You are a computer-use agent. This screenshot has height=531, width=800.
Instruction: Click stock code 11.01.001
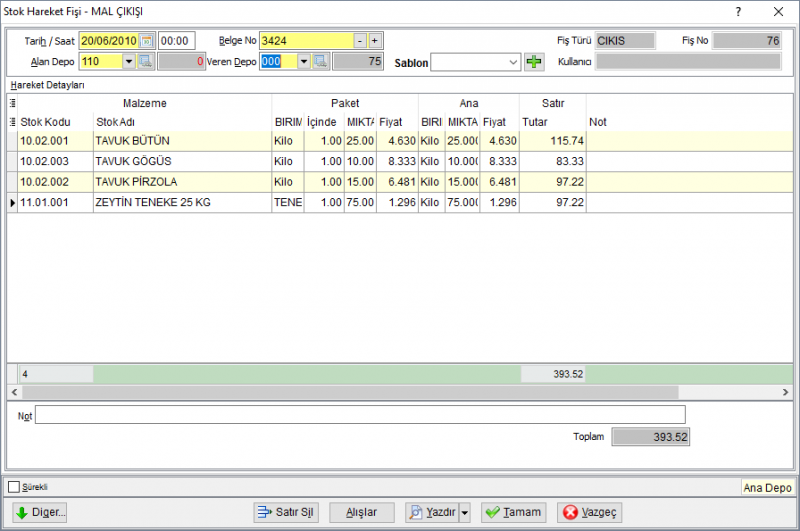(56, 203)
